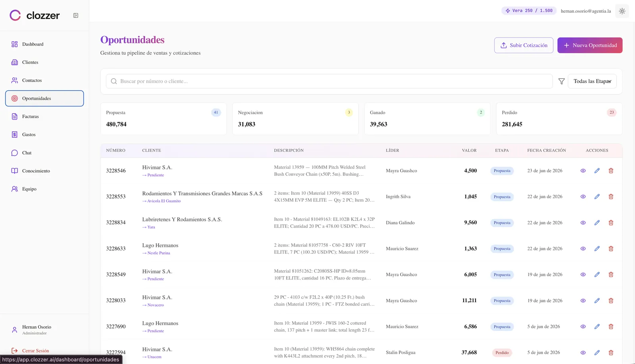635x364 pixels.
Task: Delete opportunity 3228553 with trash icon
Action: click(x=611, y=197)
